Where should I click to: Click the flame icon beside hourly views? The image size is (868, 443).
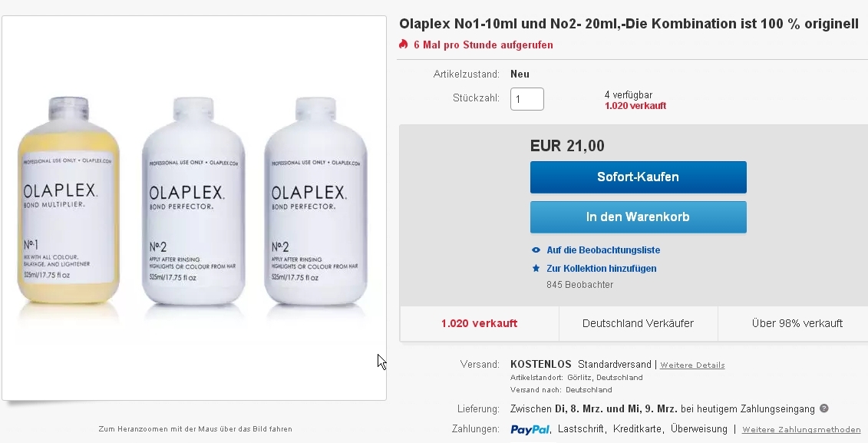point(404,45)
